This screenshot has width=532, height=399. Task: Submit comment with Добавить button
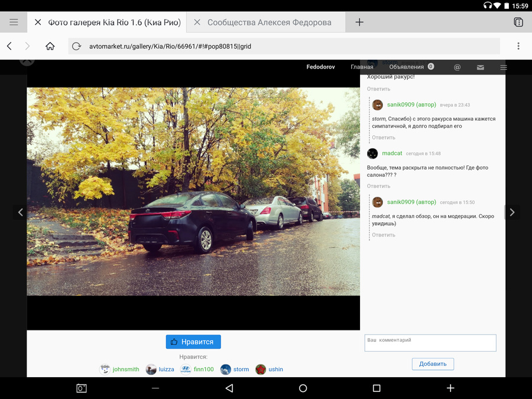click(x=433, y=364)
